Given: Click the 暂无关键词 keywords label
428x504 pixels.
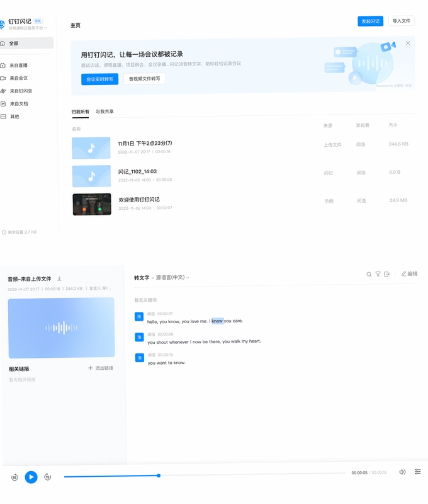Looking at the screenshot, I should pos(145,300).
